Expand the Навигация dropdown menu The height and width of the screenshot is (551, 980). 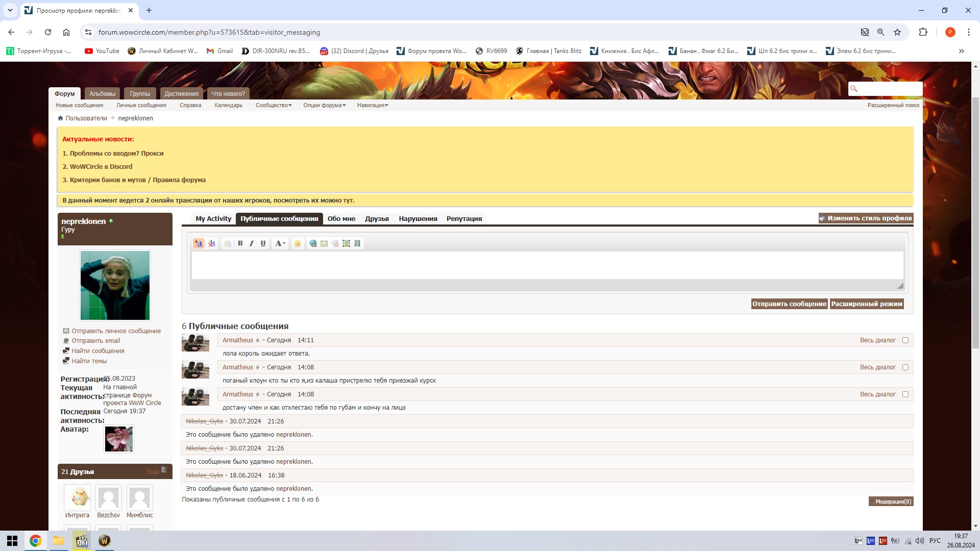pos(373,105)
